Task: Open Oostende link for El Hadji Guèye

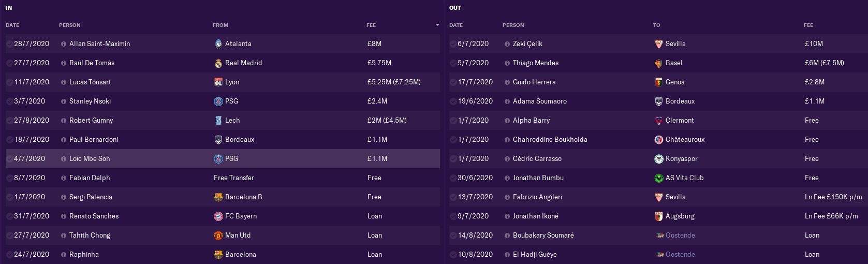Action: tap(680, 255)
